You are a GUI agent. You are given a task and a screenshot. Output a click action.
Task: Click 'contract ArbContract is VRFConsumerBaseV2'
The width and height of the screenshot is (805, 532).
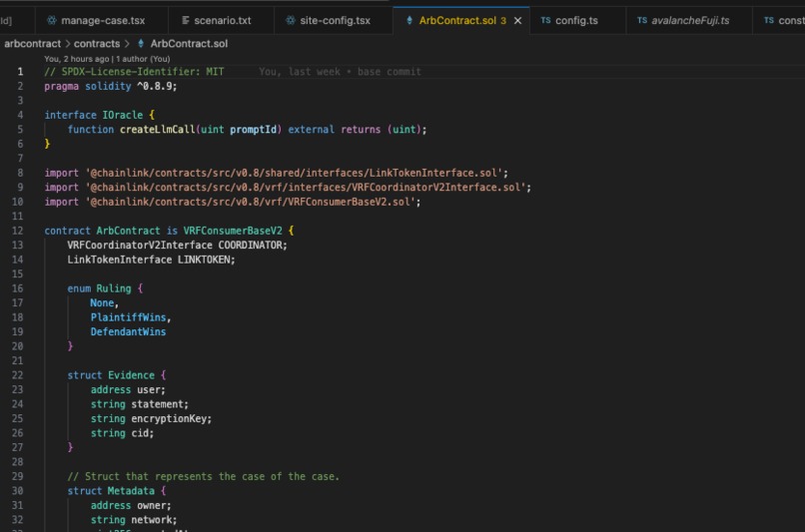click(163, 231)
